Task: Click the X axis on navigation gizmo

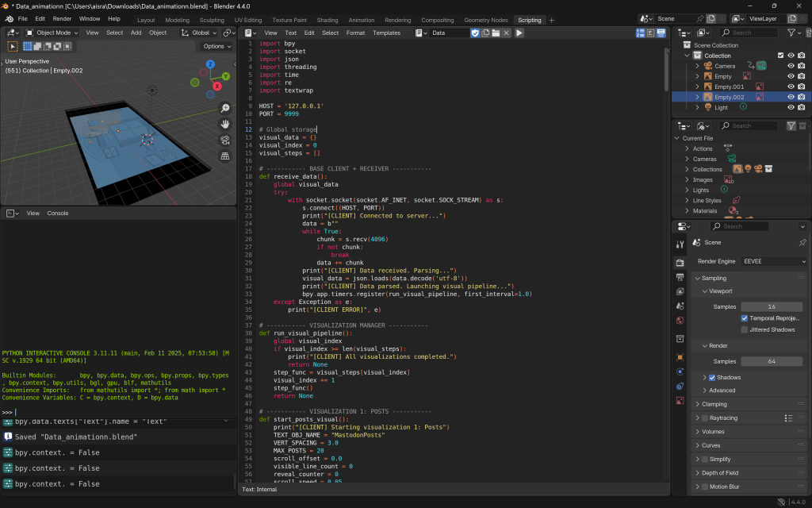Action: pyautogui.click(x=217, y=87)
